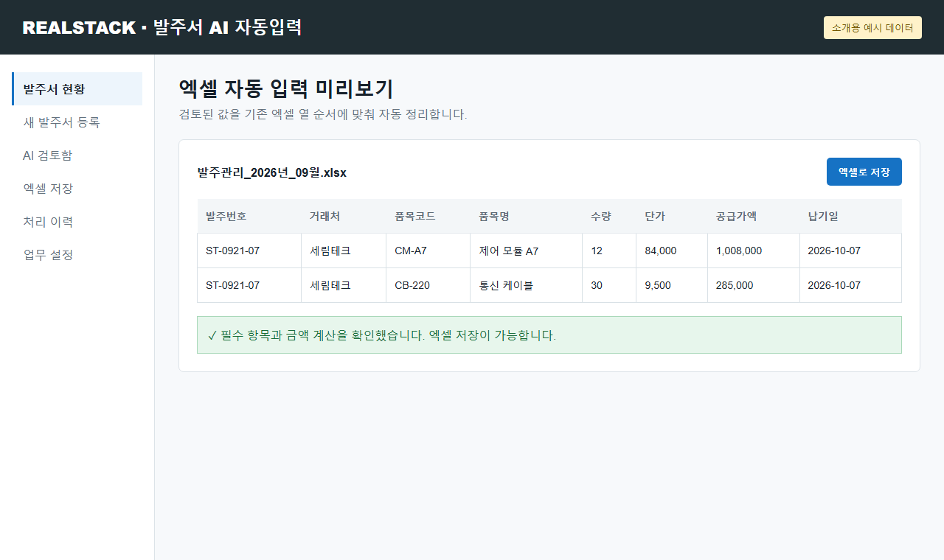Click the 발주번호 column header
This screenshot has height=560, width=944.
click(249, 217)
